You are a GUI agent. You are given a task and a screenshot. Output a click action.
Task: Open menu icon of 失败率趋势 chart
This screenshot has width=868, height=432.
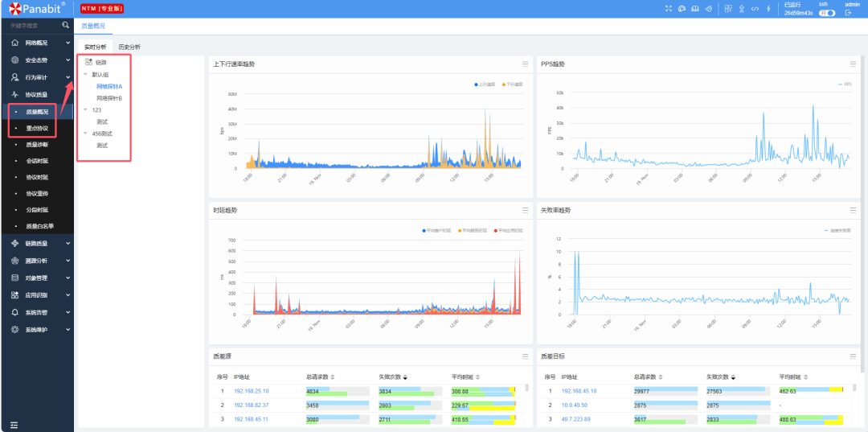tap(853, 210)
